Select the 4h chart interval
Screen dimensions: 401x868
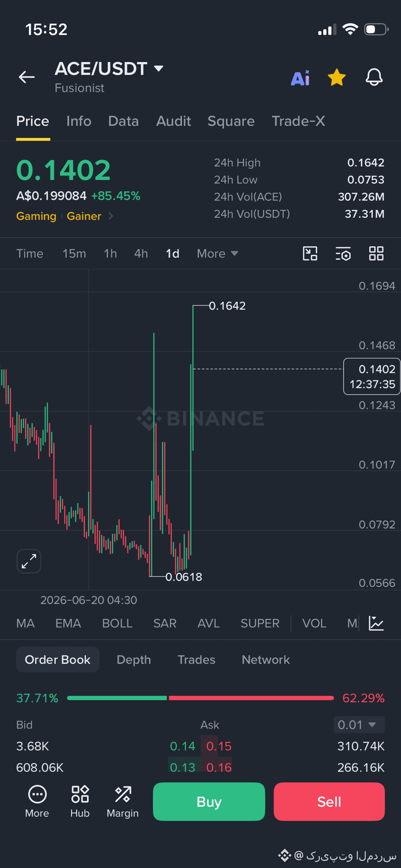point(141,254)
